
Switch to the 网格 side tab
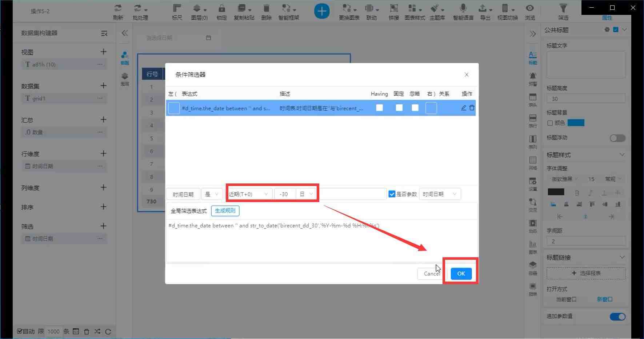(x=533, y=163)
